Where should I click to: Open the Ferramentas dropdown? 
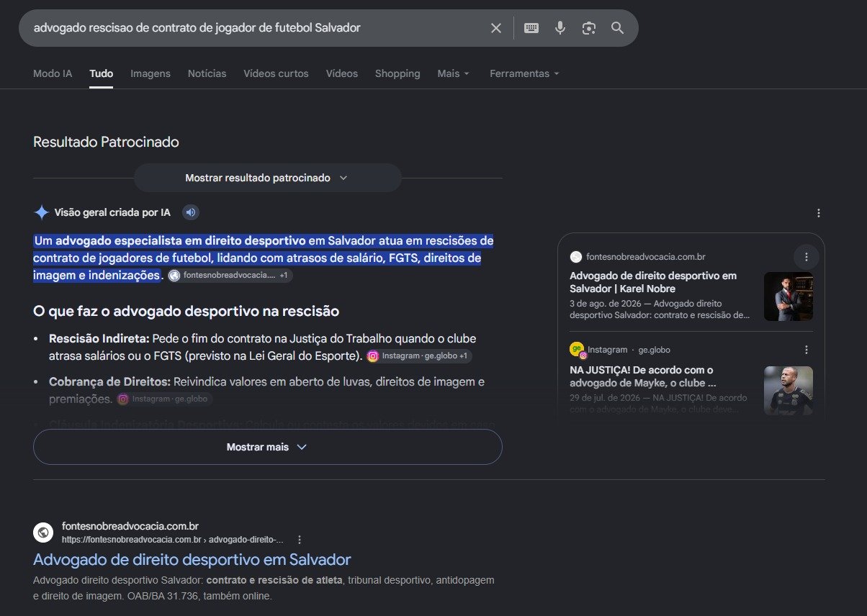tap(524, 73)
